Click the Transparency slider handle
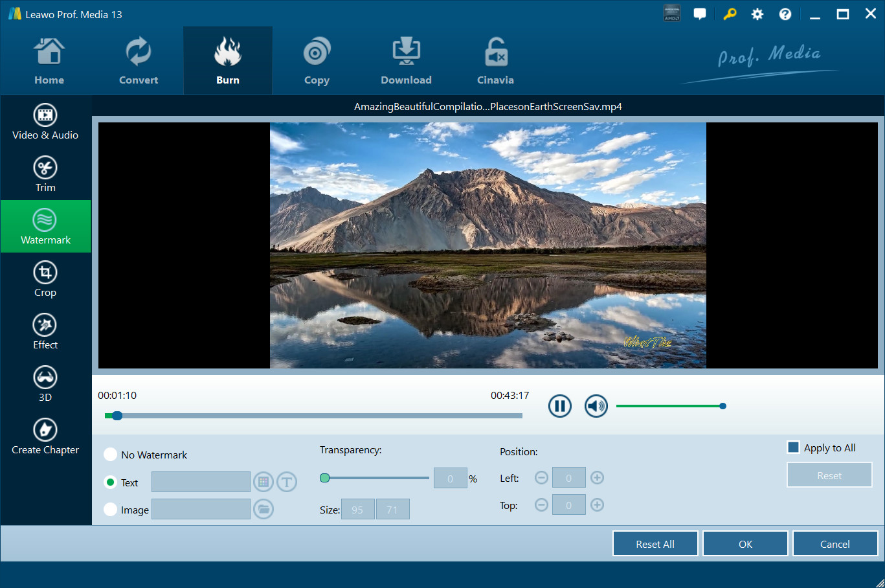 point(325,478)
